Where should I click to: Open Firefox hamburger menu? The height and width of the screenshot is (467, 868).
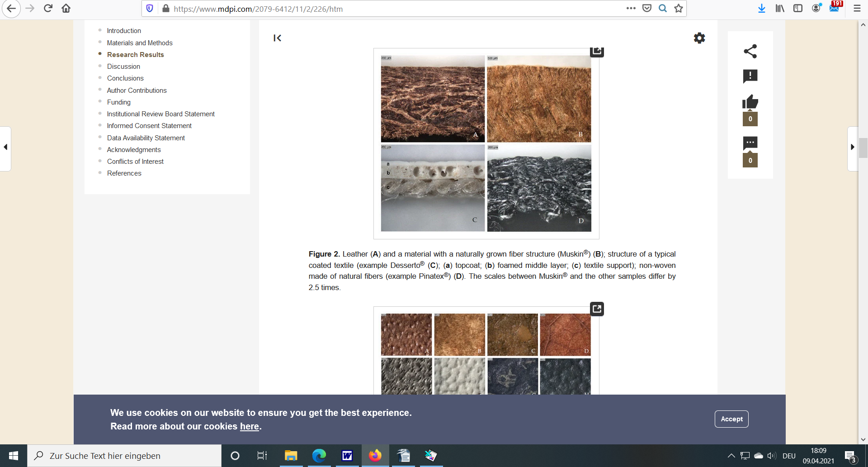coord(857,9)
